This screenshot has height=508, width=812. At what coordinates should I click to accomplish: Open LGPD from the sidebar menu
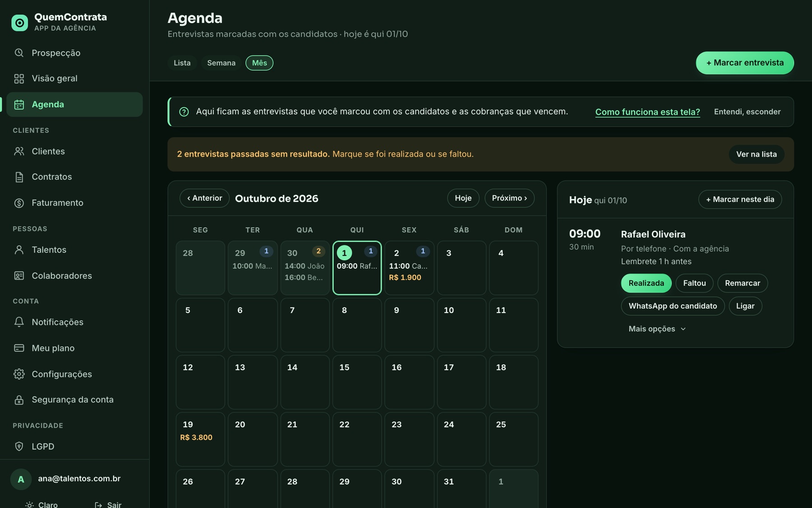click(74, 447)
